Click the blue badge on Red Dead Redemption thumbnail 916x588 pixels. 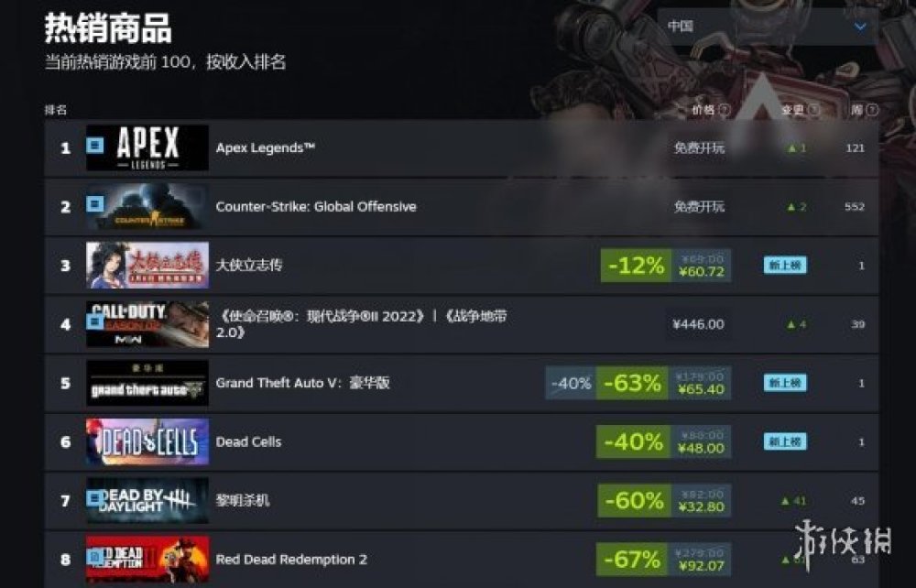coord(94,557)
